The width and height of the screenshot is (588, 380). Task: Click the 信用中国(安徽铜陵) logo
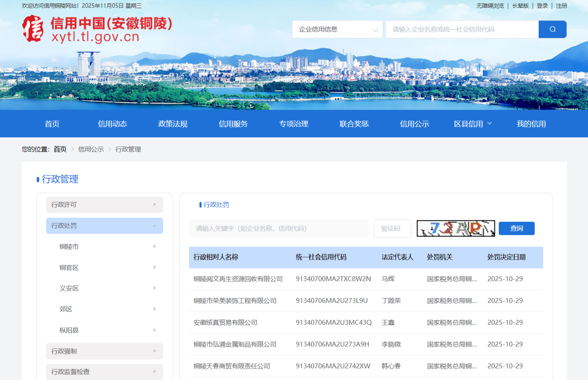97,29
